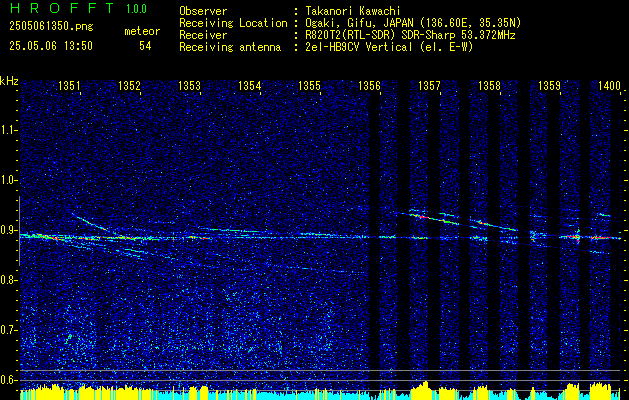Click the meteor count 54
Image resolution: width=629 pixels, height=400 pixels.
145,46
